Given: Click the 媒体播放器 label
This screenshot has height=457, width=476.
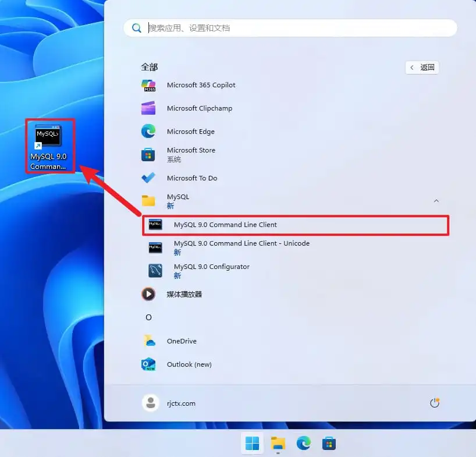Looking at the screenshot, I should 184,294.
